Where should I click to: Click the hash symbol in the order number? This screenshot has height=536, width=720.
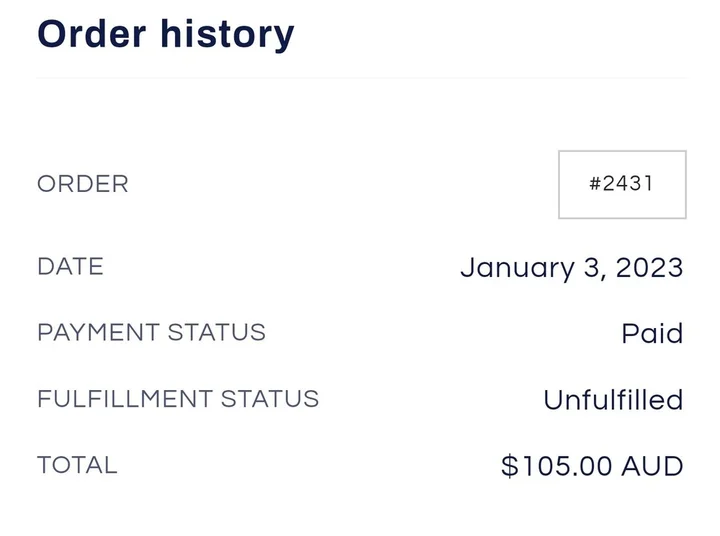click(595, 184)
